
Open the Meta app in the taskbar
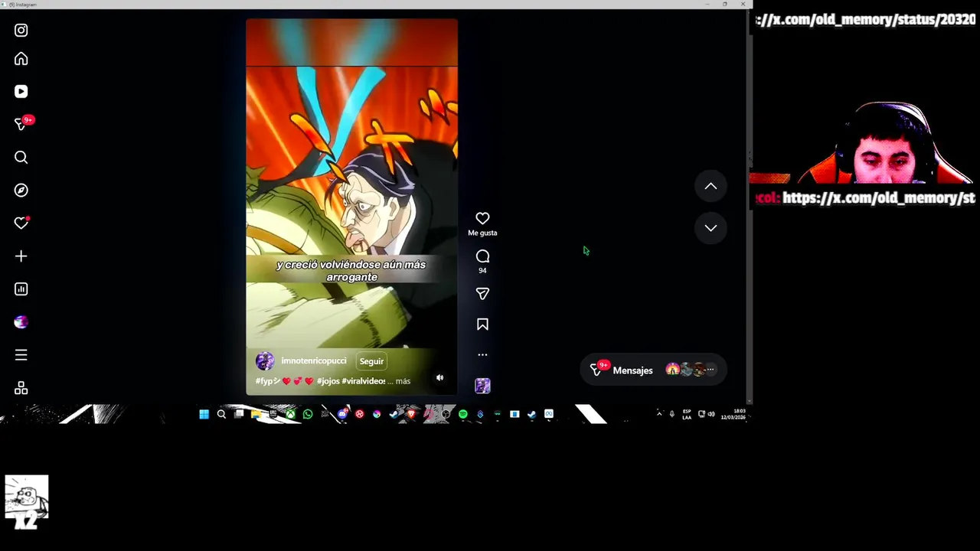point(549,414)
